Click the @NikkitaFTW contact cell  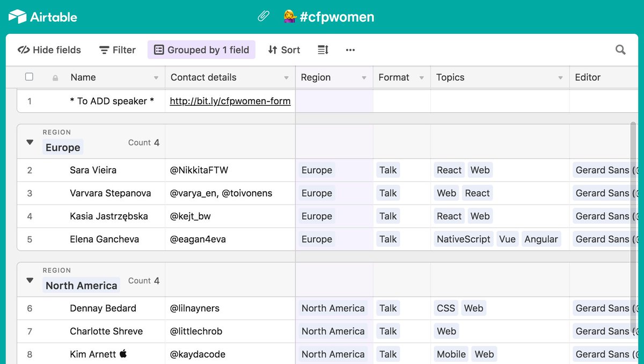230,170
